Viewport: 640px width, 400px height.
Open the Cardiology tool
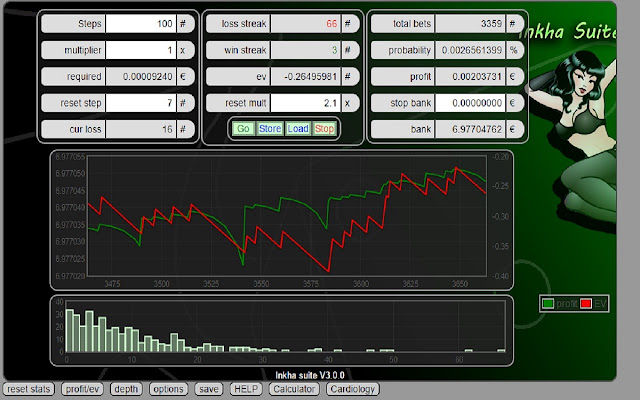point(353,389)
